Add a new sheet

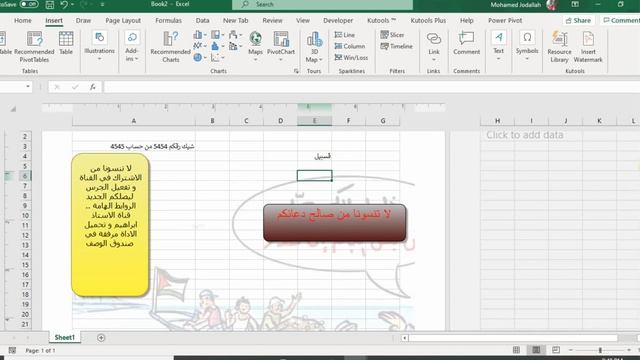101,338
